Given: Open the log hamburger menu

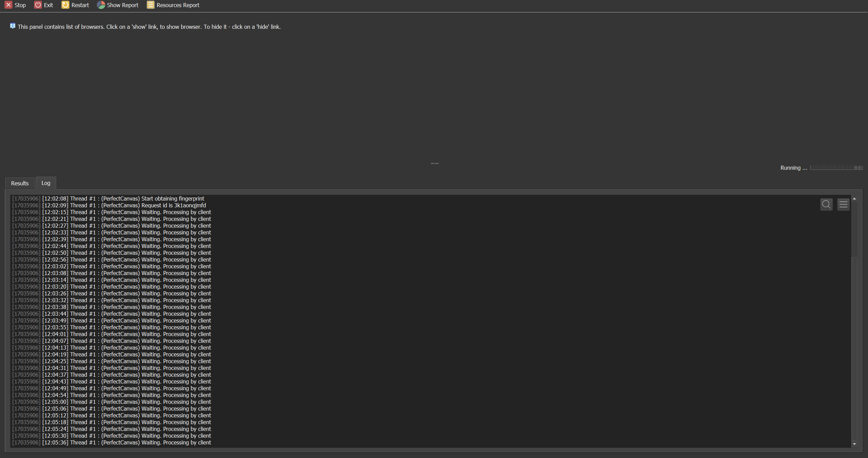Looking at the screenshot, I should pyautogui.click(x=843, y=204).
